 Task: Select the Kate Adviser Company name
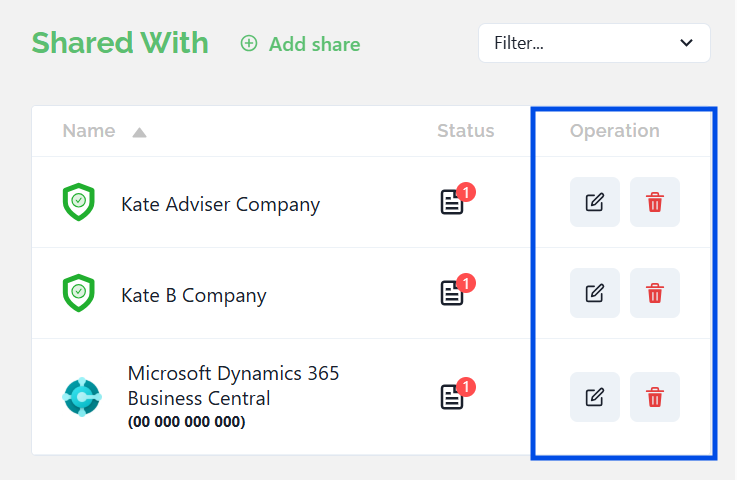(220, 204)
